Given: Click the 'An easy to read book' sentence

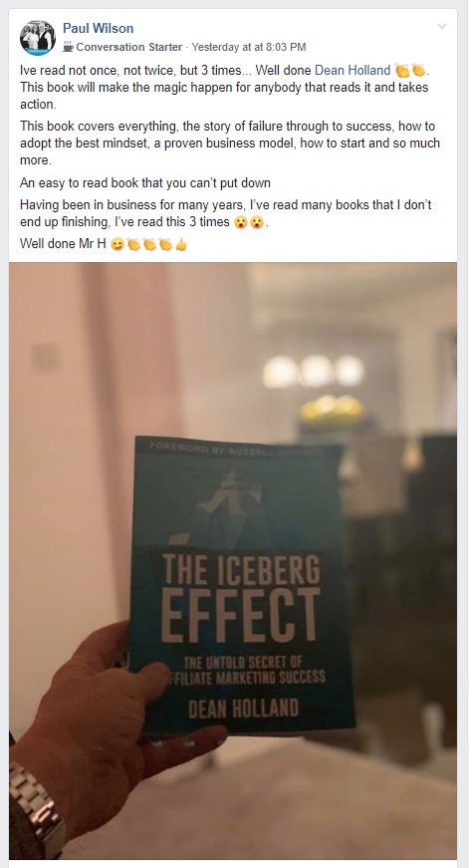Looking at the screenshot, I should [145, 182].
